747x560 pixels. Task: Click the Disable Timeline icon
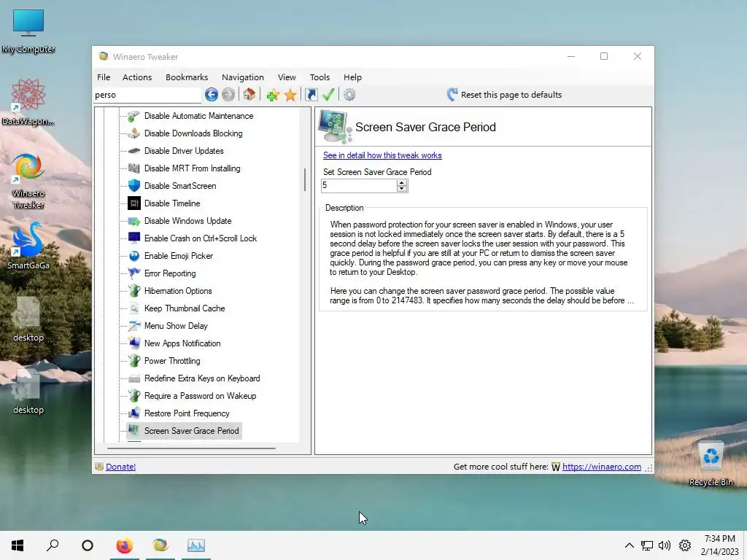(134, 203)
